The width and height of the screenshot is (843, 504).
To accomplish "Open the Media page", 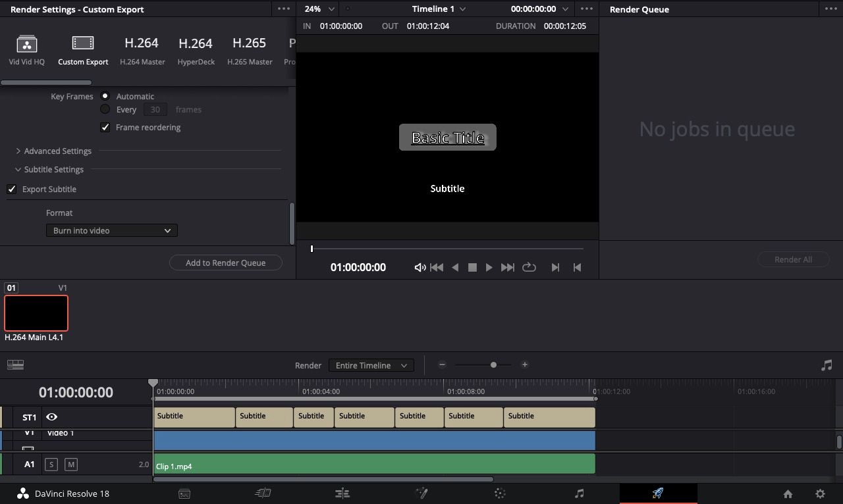I will pyautogui.click(x=184, y=493).
